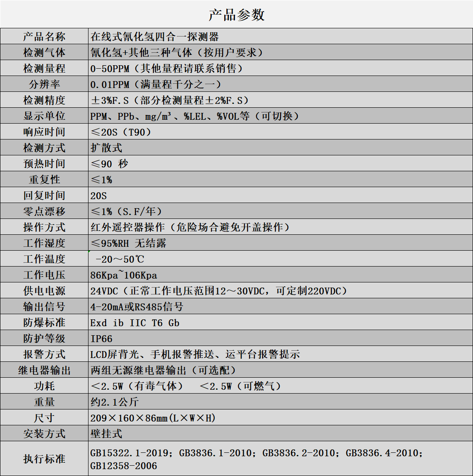Image resolution: width=473 pixels, height=476 pixels.
Task: Select the 产品名称 label cell
Action: [44, 36]
